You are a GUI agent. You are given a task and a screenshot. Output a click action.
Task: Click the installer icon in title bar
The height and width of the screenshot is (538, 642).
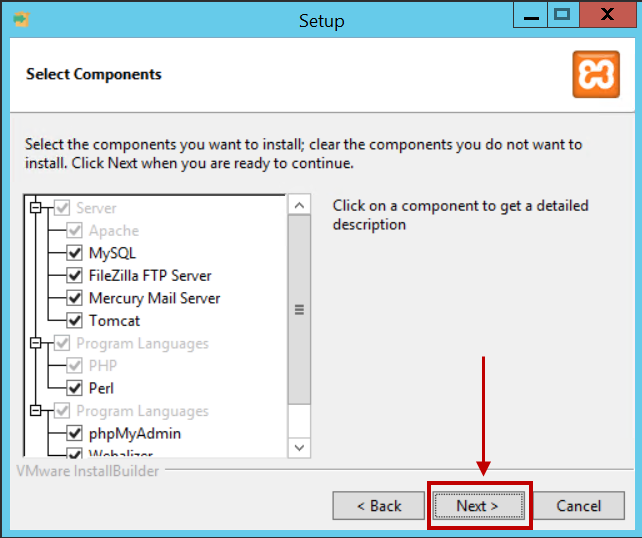[x=21, y=19]
